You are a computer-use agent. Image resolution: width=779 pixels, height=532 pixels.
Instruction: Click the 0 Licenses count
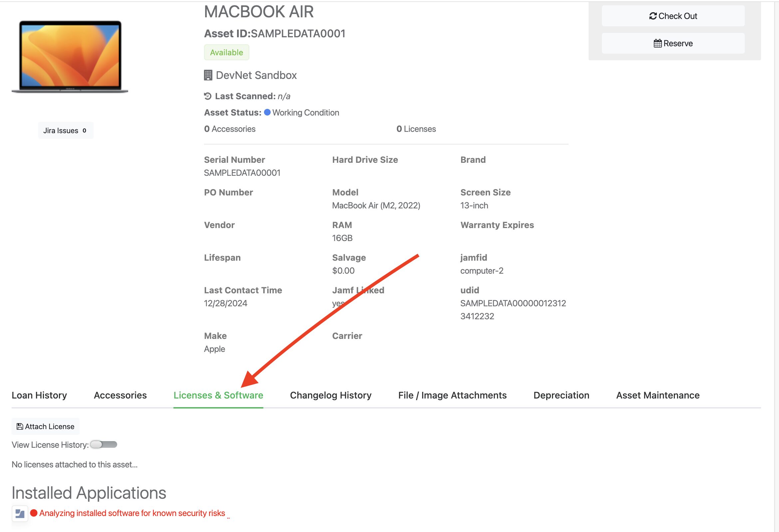[416, 129]
